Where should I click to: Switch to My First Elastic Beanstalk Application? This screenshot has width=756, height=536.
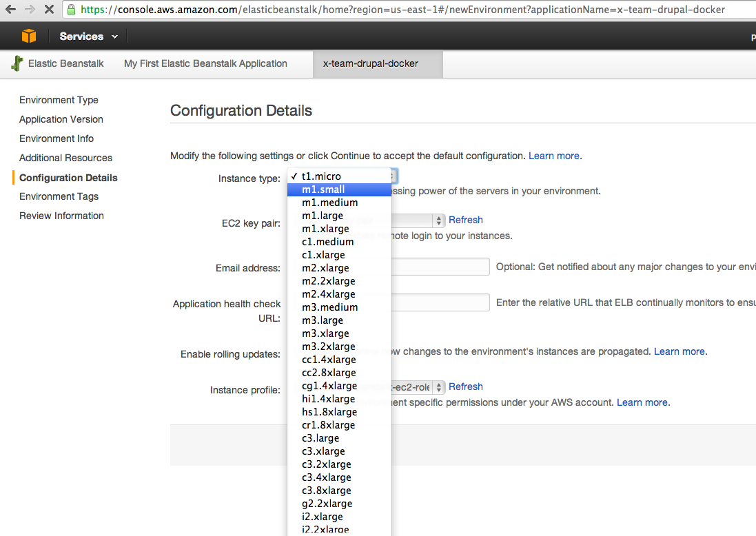click(205, 63)
